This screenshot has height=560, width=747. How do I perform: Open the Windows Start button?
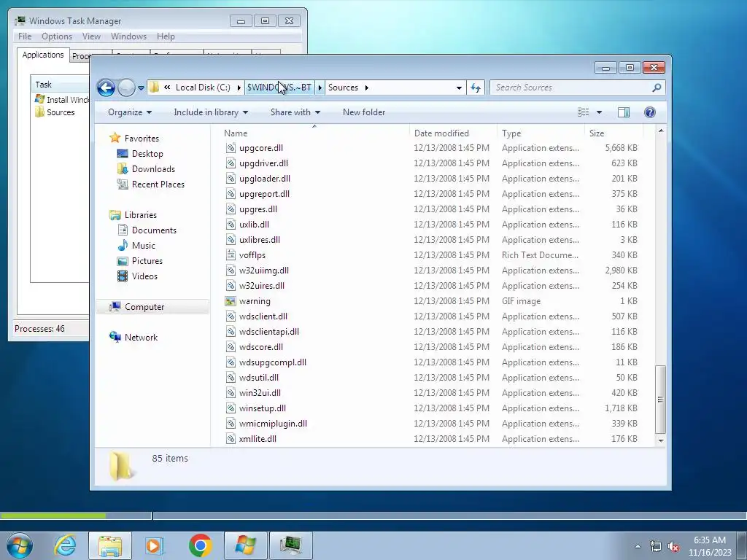pyautogui.click(x=20, y=545)
